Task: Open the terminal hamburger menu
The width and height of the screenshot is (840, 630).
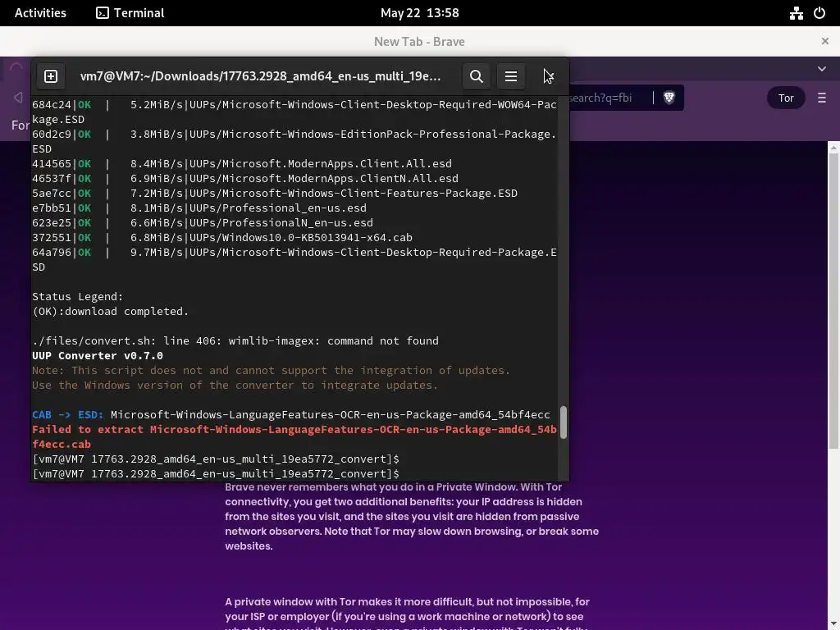Action: point(511,76)
